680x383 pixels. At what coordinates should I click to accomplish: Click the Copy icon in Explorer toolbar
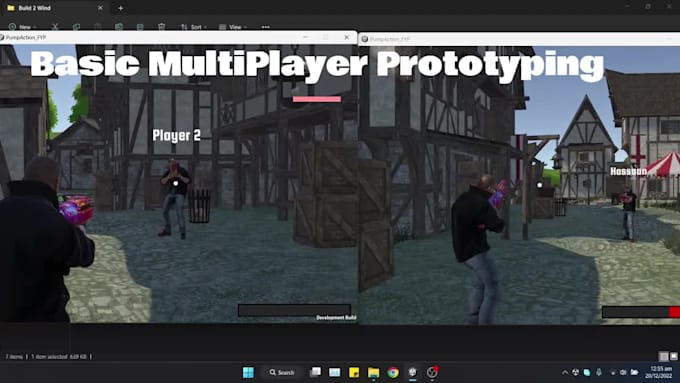click(76, 27)
